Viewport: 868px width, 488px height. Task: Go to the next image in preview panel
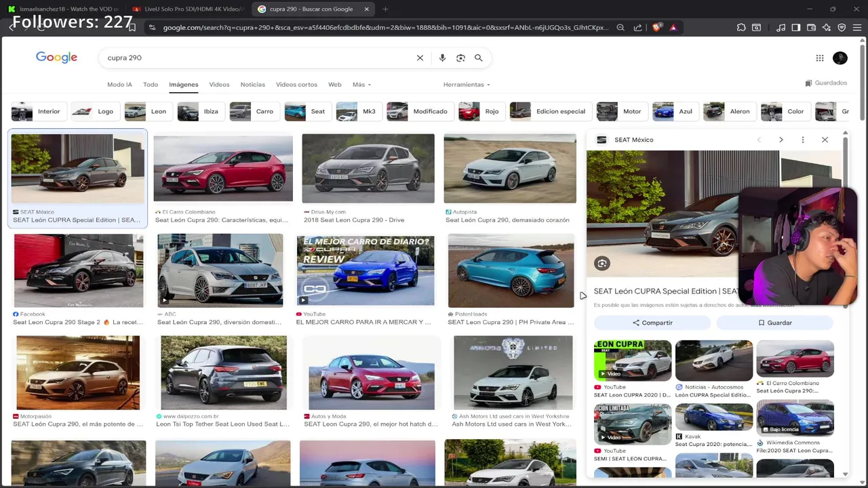coord(781,140)
